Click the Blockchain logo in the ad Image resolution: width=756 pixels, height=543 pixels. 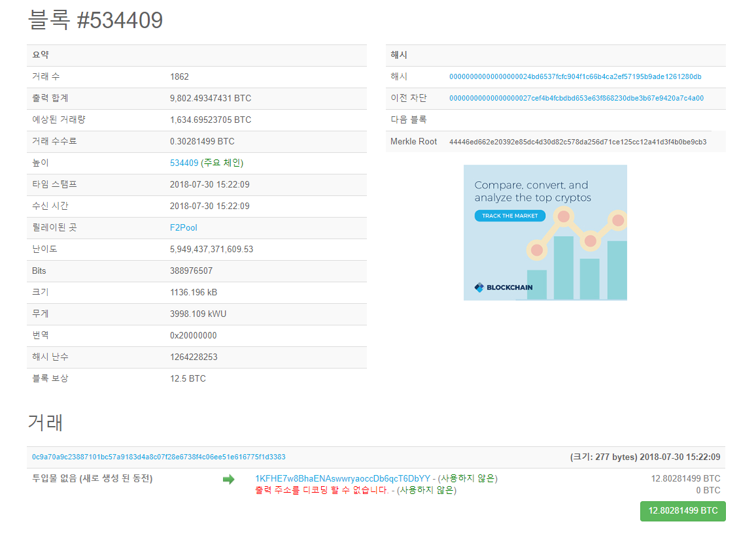[504, 288]
